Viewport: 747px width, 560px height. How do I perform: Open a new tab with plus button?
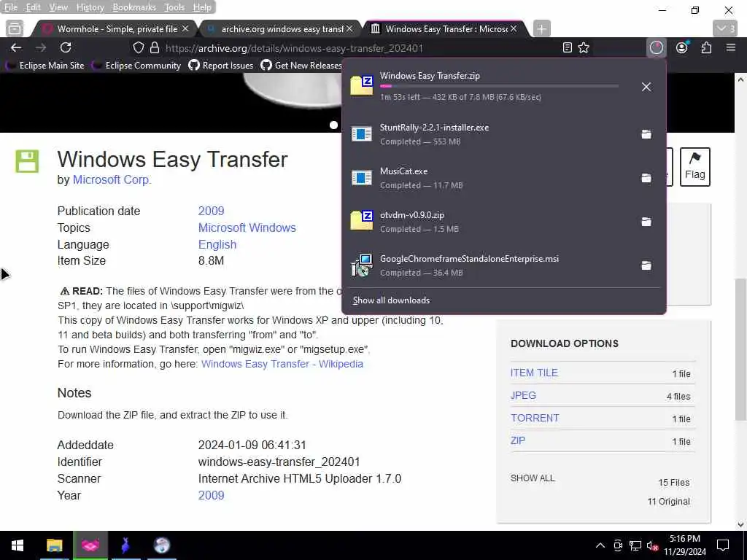coord(542,28)
